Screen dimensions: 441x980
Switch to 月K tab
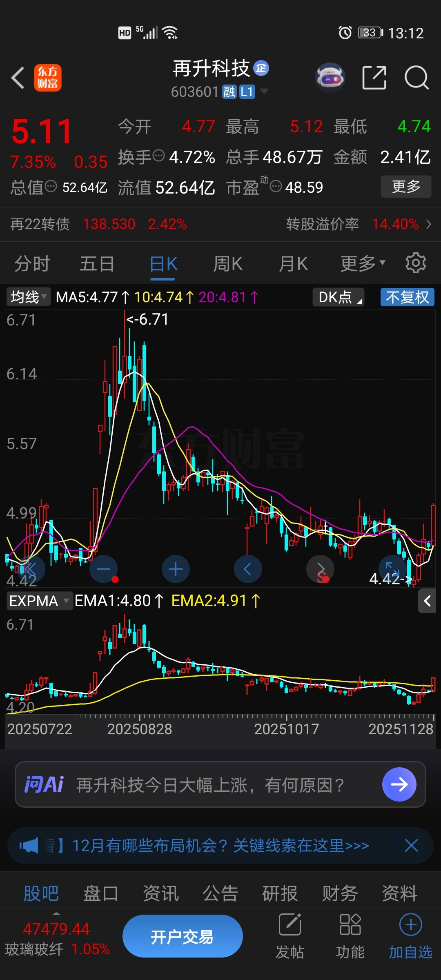293,263
